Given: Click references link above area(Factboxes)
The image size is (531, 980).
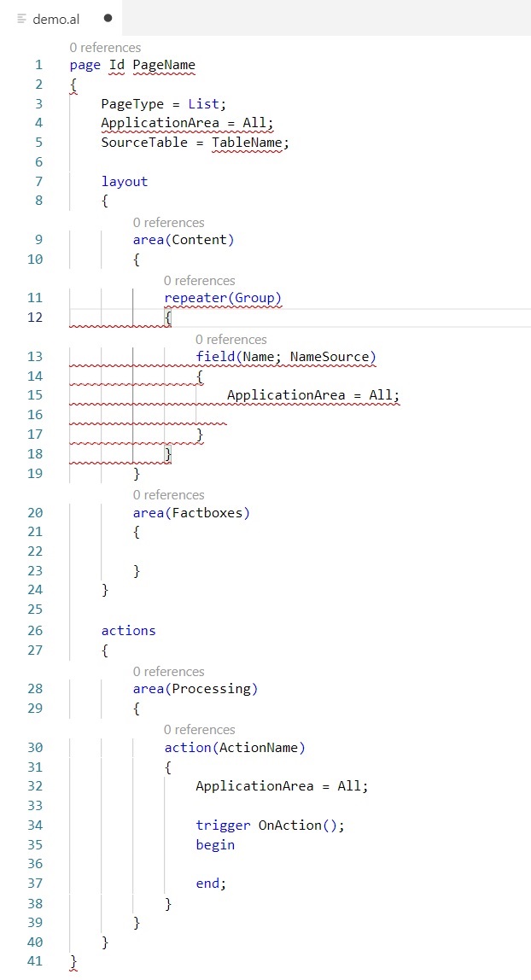Looking at the screenshot, I should click(168, 495).
